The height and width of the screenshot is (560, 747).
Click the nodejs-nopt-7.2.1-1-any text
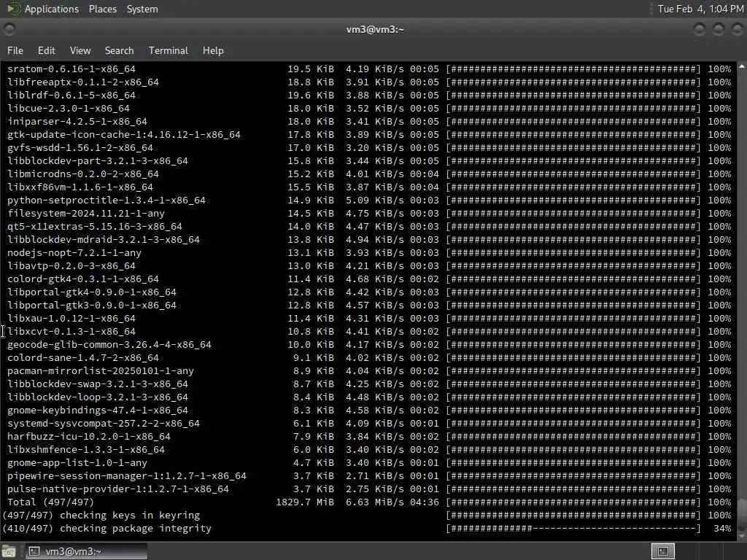pyautogui.click(x=74, y=253)
